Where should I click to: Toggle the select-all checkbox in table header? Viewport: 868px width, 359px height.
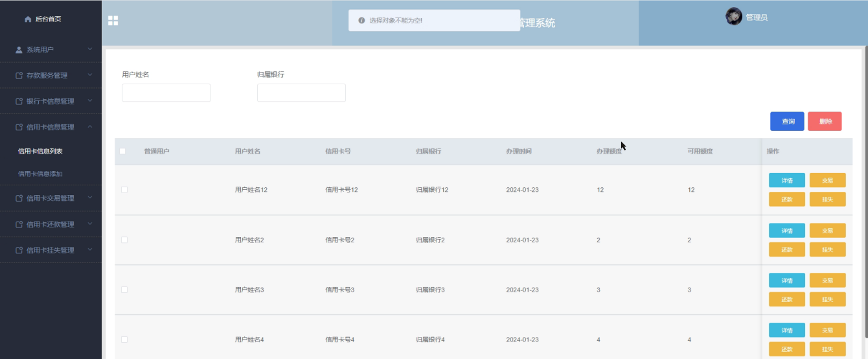(x=122, y=151)
